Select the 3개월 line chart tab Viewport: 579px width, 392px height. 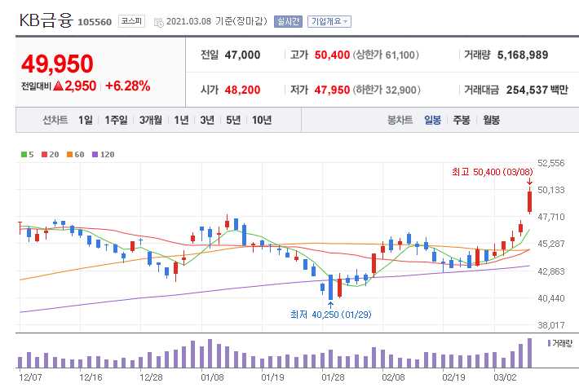(151, 120)
